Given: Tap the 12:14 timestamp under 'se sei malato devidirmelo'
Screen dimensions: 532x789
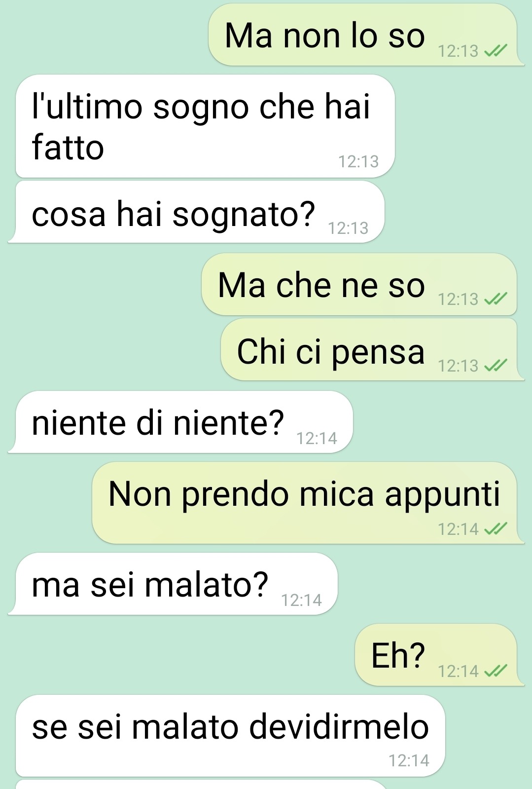Looking at the screenshot, I should (409, 760).
